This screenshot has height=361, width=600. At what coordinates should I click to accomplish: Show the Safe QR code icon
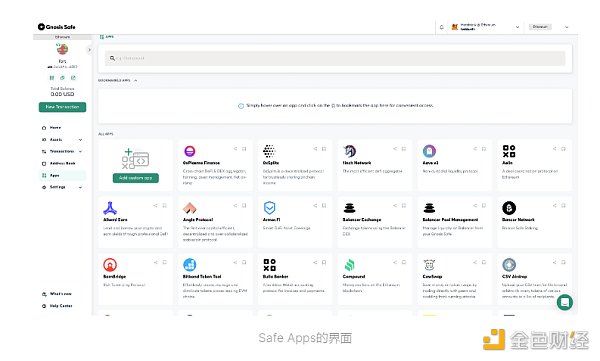click(x=52, y=78)
